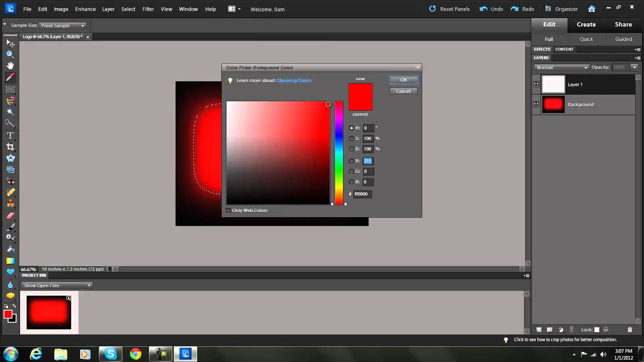Select the Magic Wand tool
The height and width of the screenshot is (362, 644).
10,112
